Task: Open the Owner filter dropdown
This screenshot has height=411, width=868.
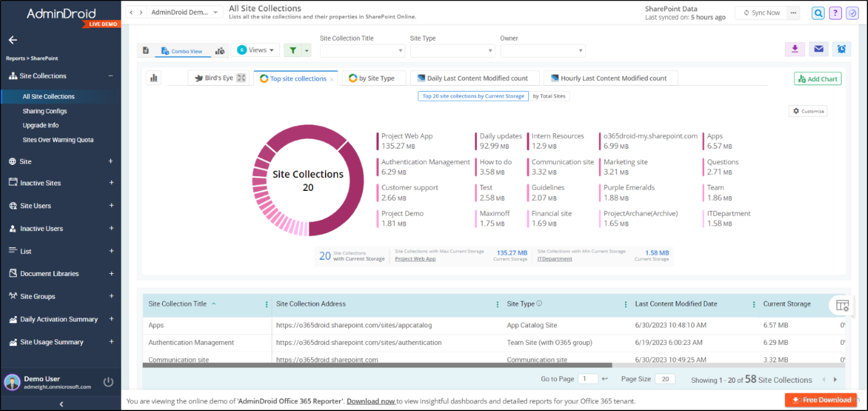Action: tap(542, 50)
